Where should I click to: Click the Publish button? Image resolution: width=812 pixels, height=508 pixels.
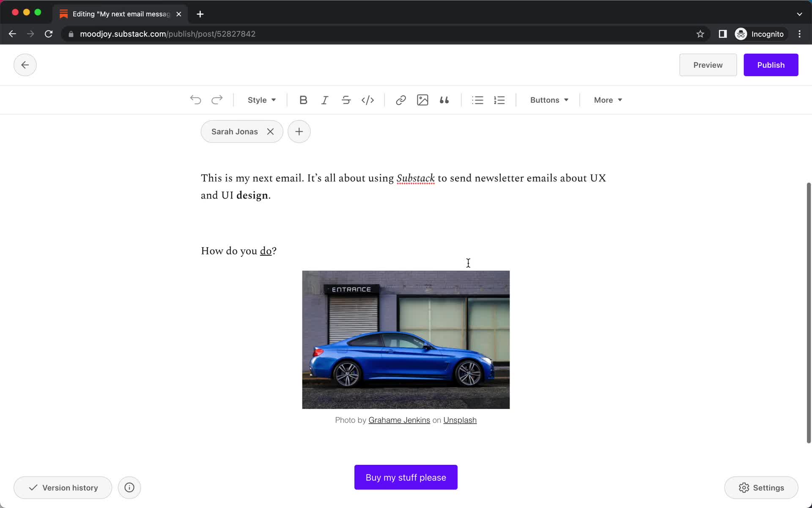point(771,65)
